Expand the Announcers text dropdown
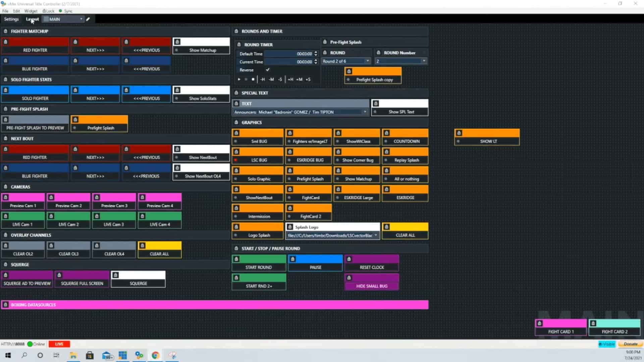 tap(365, 112)
